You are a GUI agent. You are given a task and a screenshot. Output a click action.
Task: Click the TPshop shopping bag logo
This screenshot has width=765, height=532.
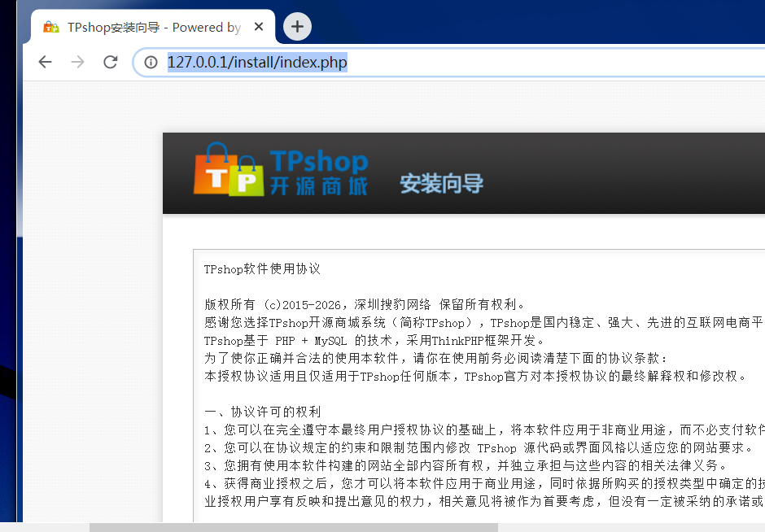click(229, 169)
